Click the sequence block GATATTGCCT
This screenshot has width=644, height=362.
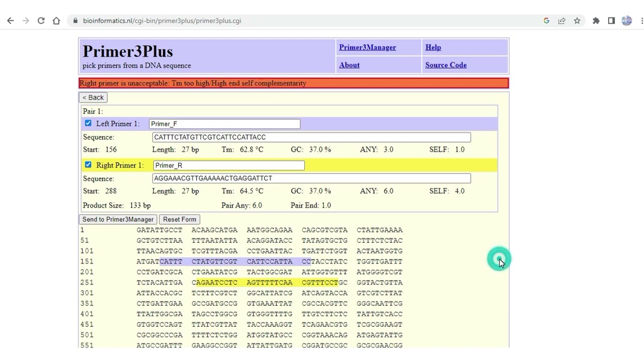point(159,230)
